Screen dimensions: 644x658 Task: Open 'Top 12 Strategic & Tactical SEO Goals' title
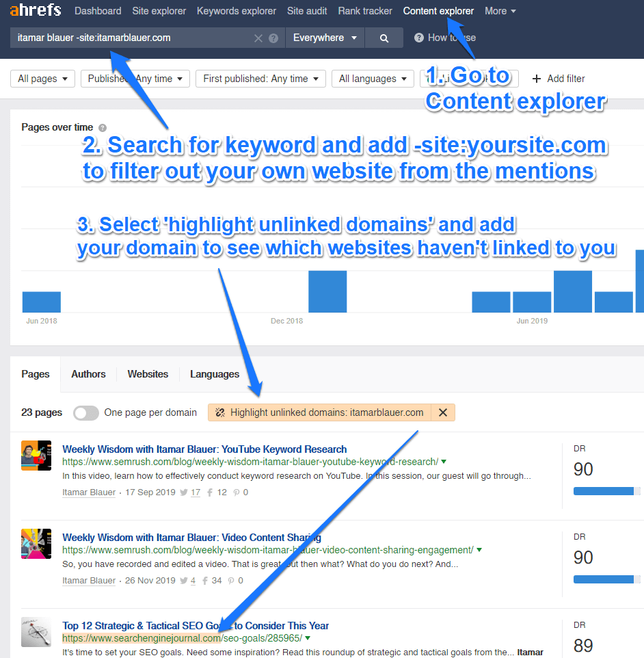196,626
